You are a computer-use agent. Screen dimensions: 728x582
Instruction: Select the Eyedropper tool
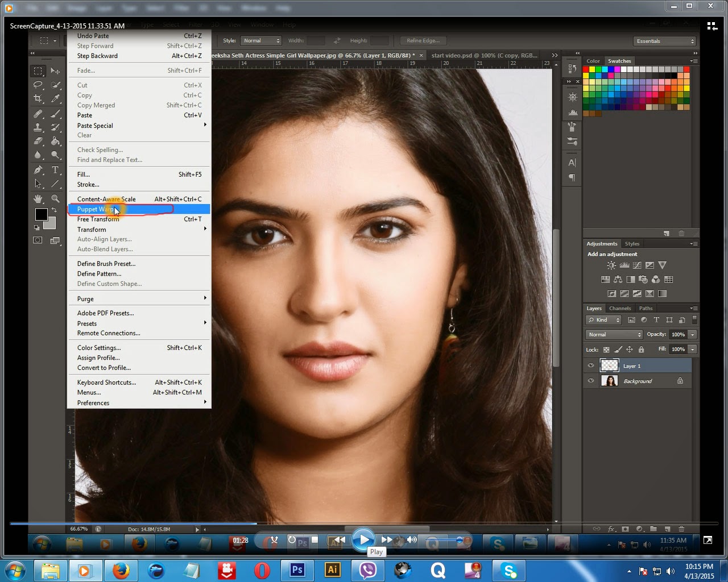(x=55, y=98)
